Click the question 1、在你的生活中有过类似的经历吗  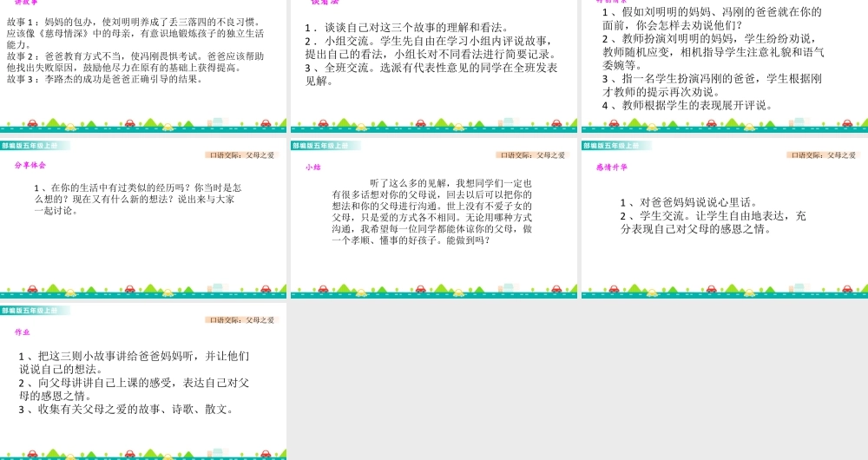(138, 200)
